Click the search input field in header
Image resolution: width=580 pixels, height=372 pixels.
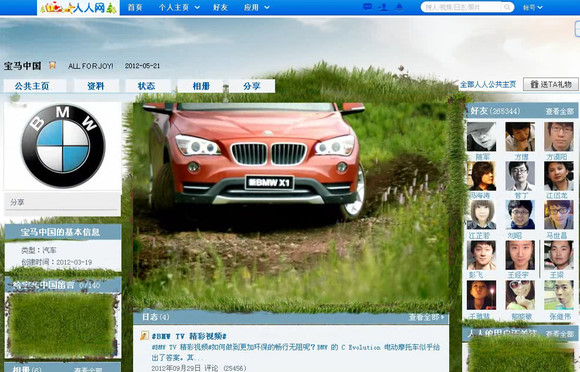pyautogui.click(x=462, y=7)
